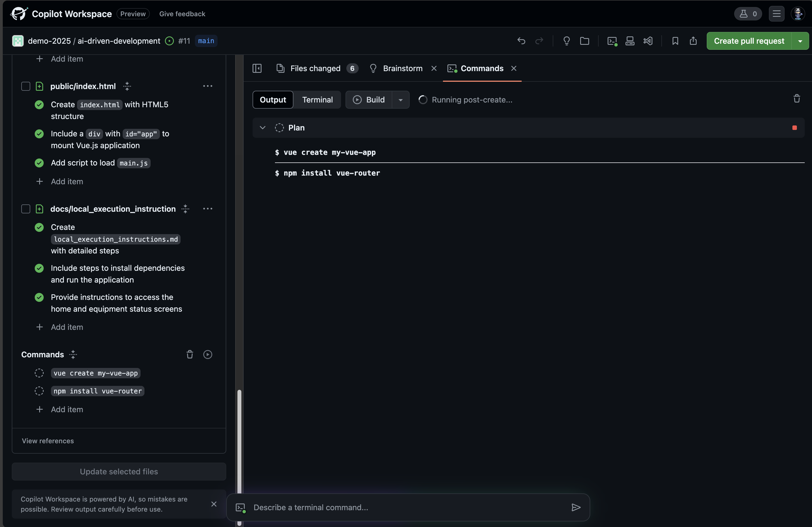Toggle the side panel layout icon
Viewport: 812px width, 527px height.
[x=257, y=68]
